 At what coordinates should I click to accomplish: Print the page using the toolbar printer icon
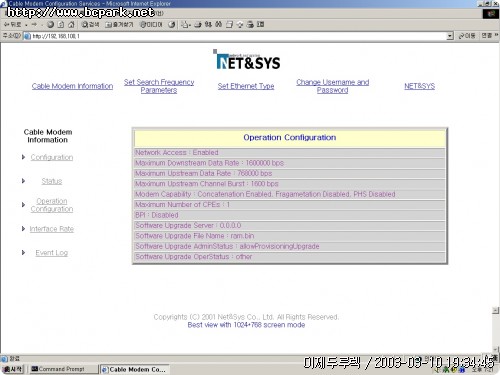pyautogui.click(x=198, y=25)
